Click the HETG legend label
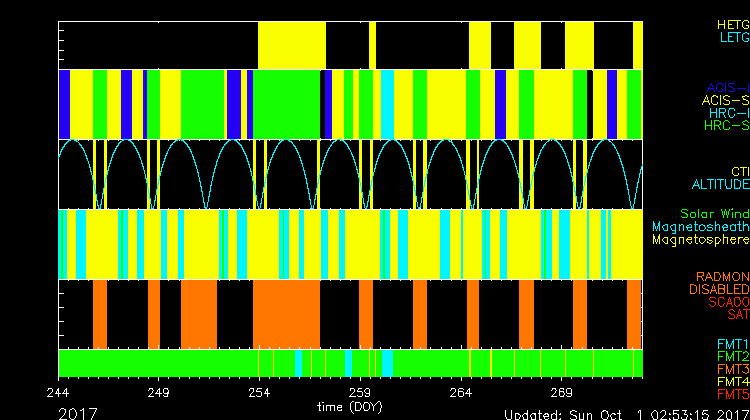This screenshot has height=420, width=750. pos(732,24)
